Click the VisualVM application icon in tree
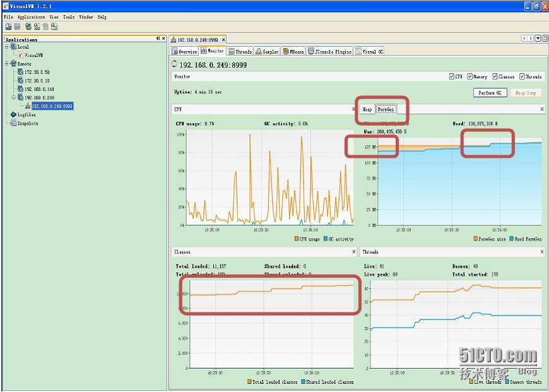Image resolution: width=549 pixels, height=392 pixels. click(21, 55)
